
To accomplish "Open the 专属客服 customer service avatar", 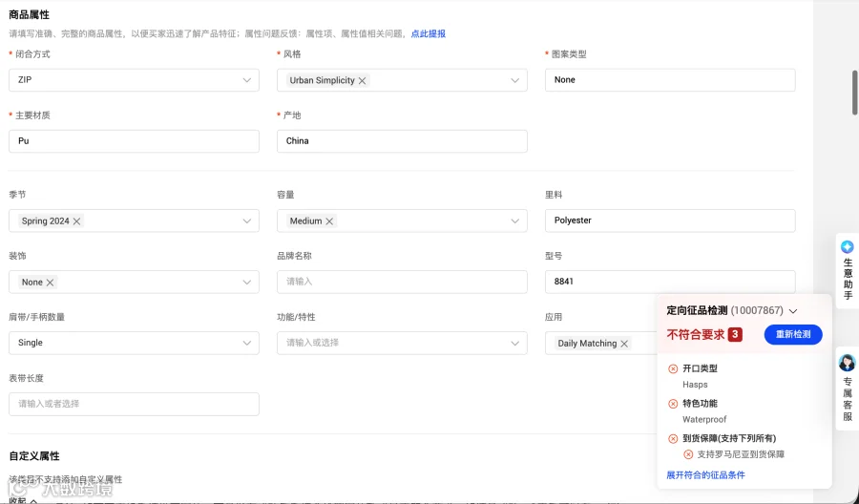I will coord(847,363).
